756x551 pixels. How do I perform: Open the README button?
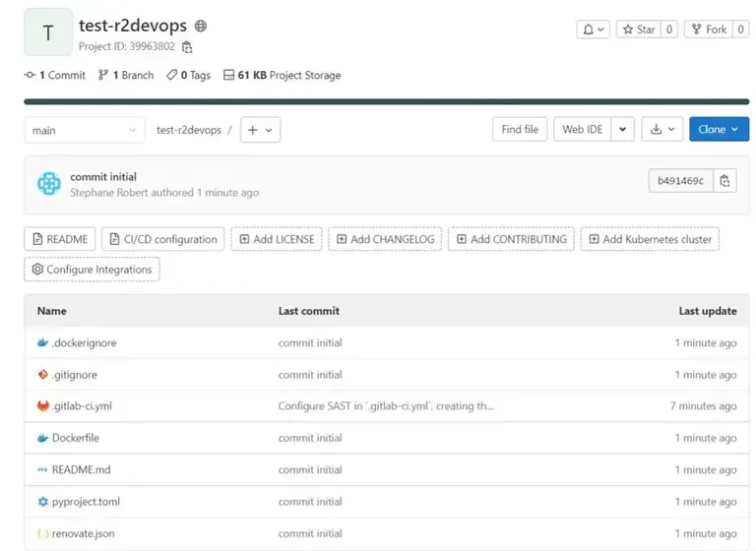coord(60,239)
